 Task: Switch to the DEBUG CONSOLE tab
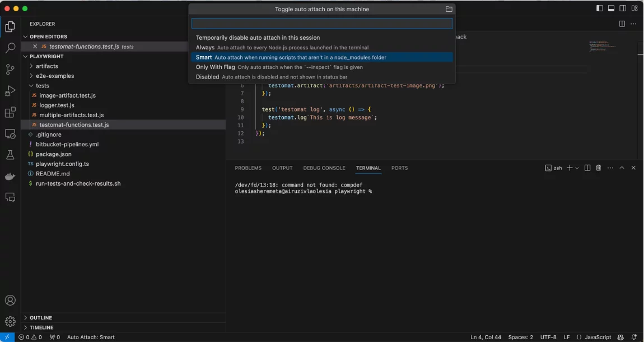[x=324, y=168]
